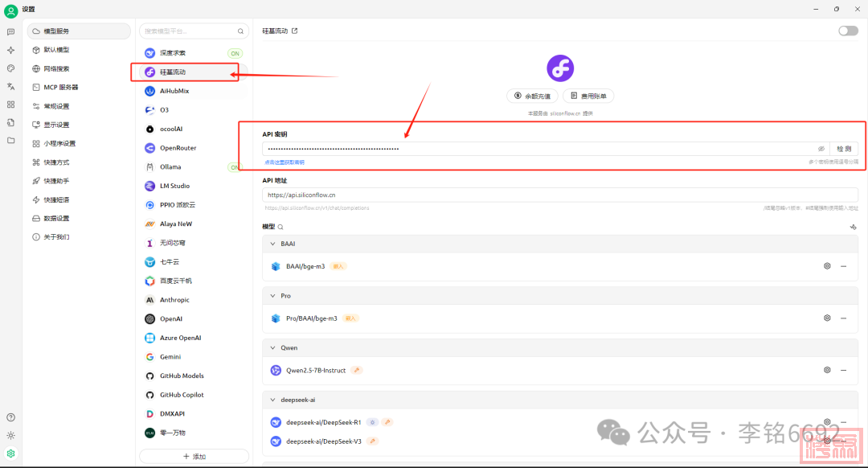Select OpenRouter in the provider list
Screen dimensions: 868x468
178,148
